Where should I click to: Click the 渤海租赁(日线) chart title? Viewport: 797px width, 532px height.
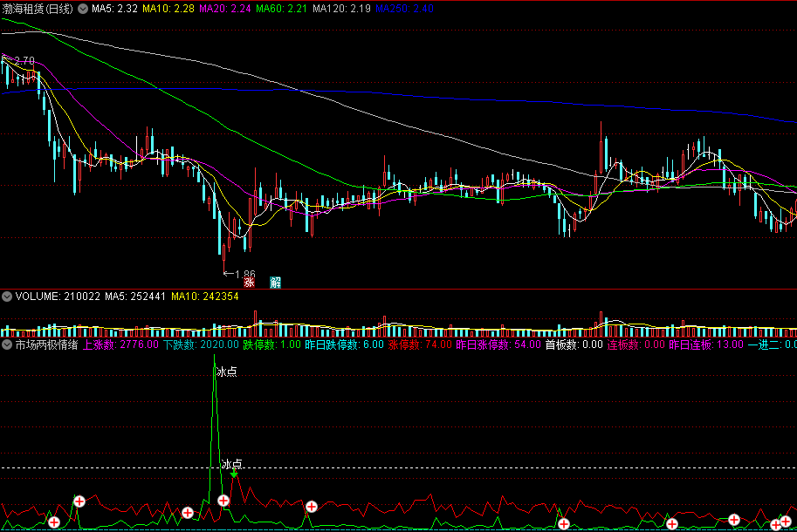[x=38, y=9]
